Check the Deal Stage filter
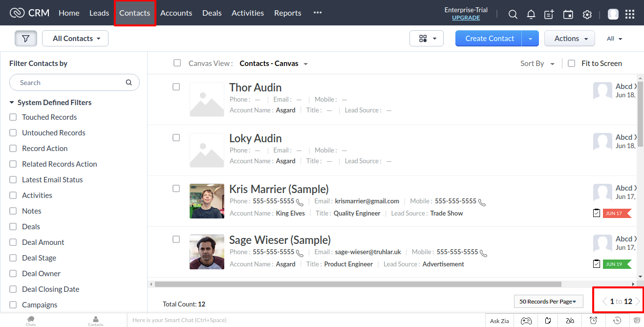Screen dimensions: 644x327 point(13,258)
